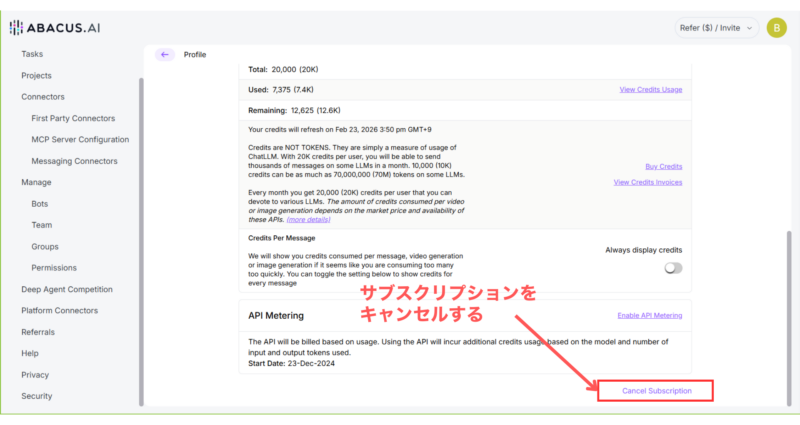Click Enable API Metering link

tap(649, 315)
